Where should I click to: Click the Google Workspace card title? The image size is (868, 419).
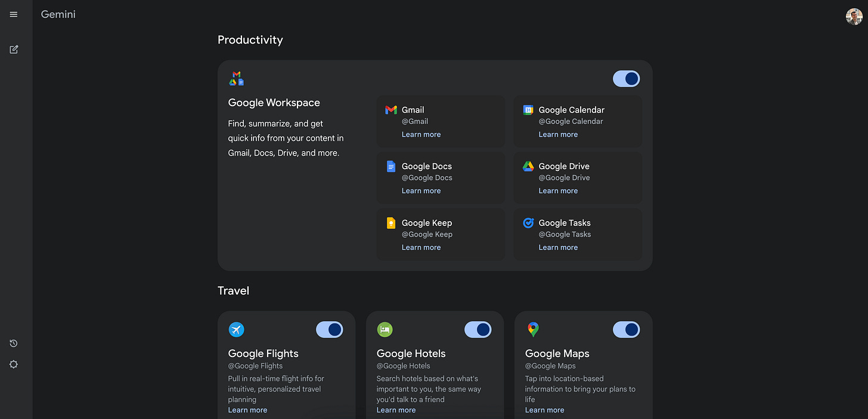[x=274, y=103]
